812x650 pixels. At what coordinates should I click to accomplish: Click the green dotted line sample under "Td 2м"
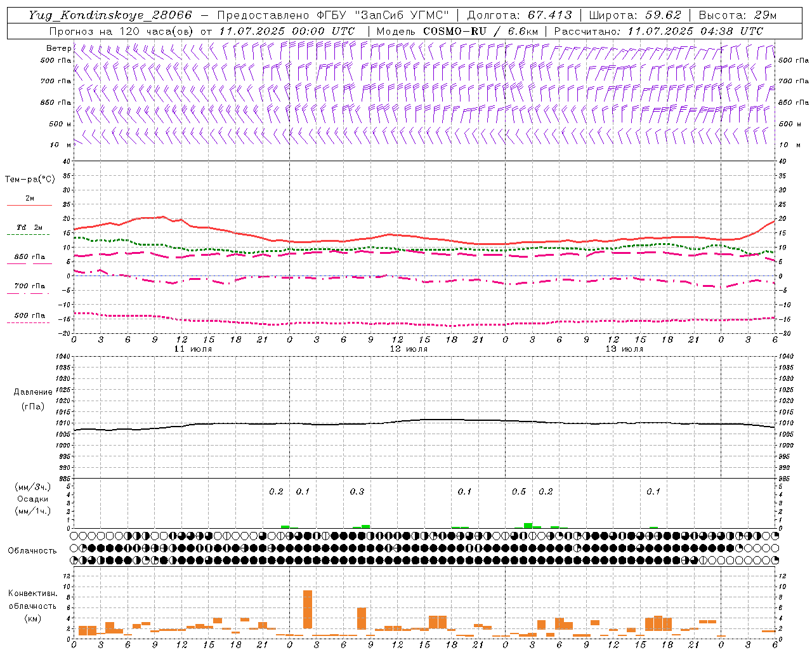[28, 234]
